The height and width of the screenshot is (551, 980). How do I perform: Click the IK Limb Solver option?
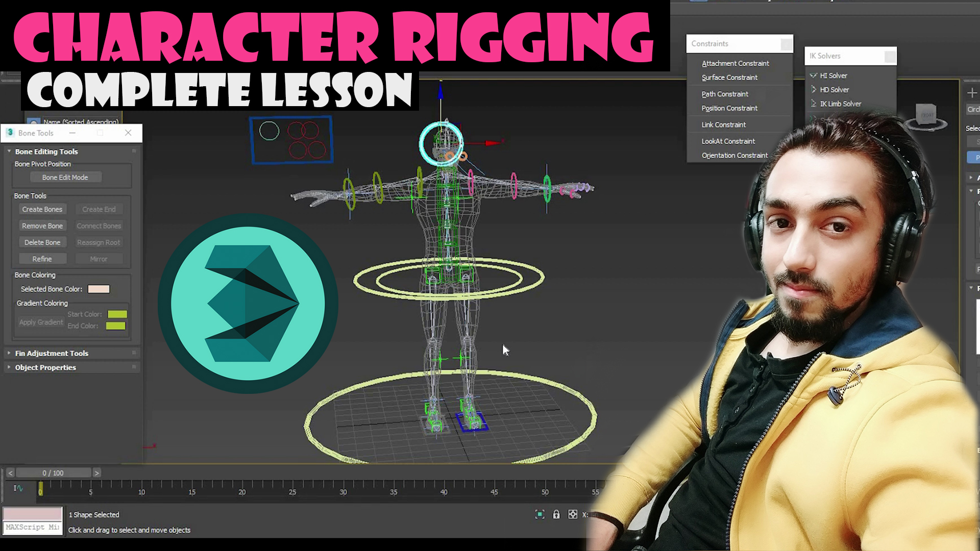[841, 103]
